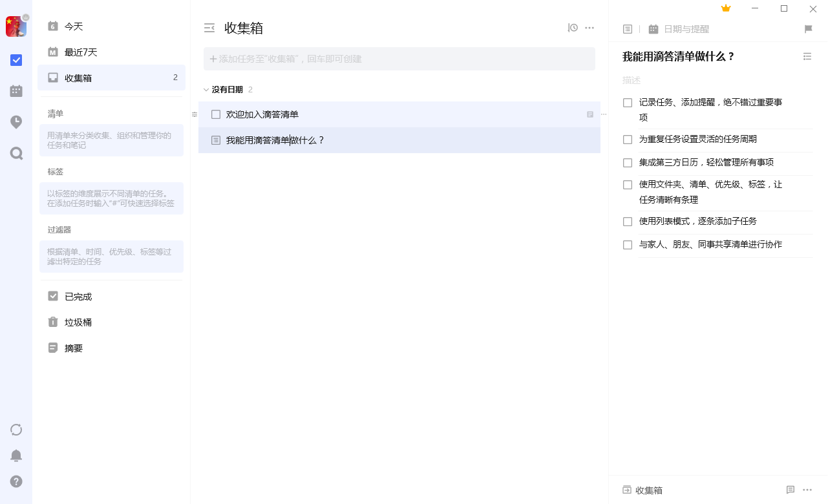Open the notification bell
Screen dimensions: 828x504
(x=16, y=456)
